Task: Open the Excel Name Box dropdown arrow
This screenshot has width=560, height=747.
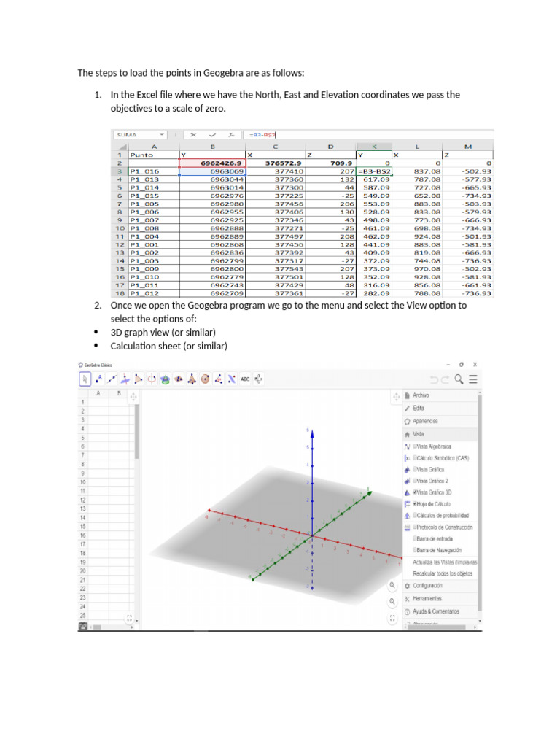Action: [x=162, y=135]
